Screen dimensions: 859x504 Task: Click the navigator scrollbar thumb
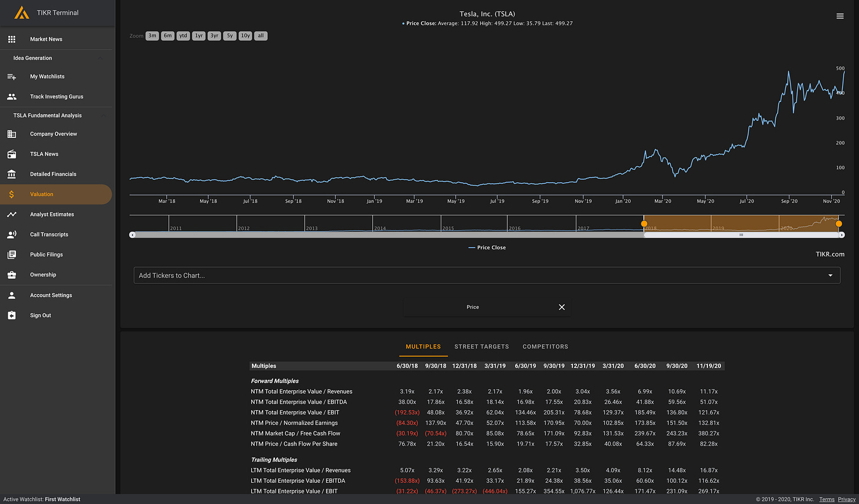pos(742,235)
